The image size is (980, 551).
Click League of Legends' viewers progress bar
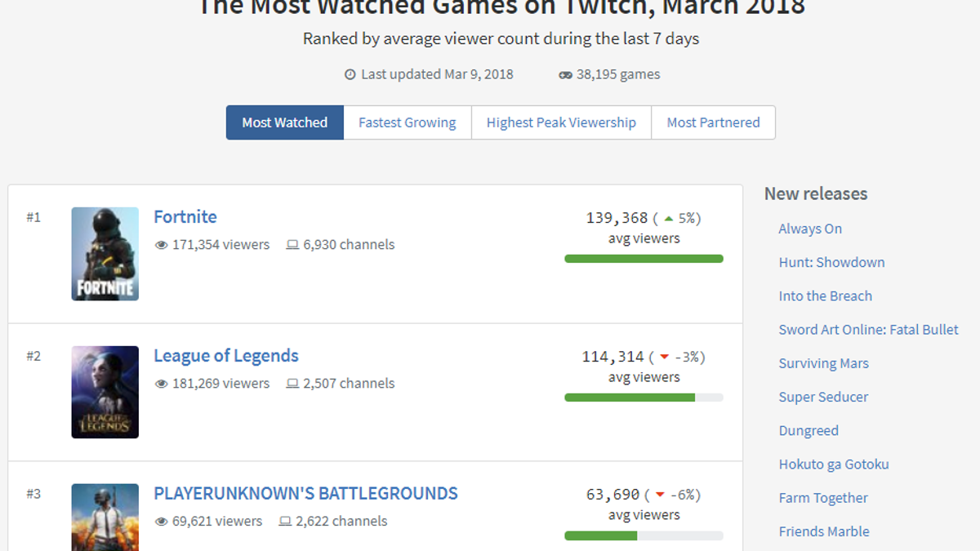point(644,398)
